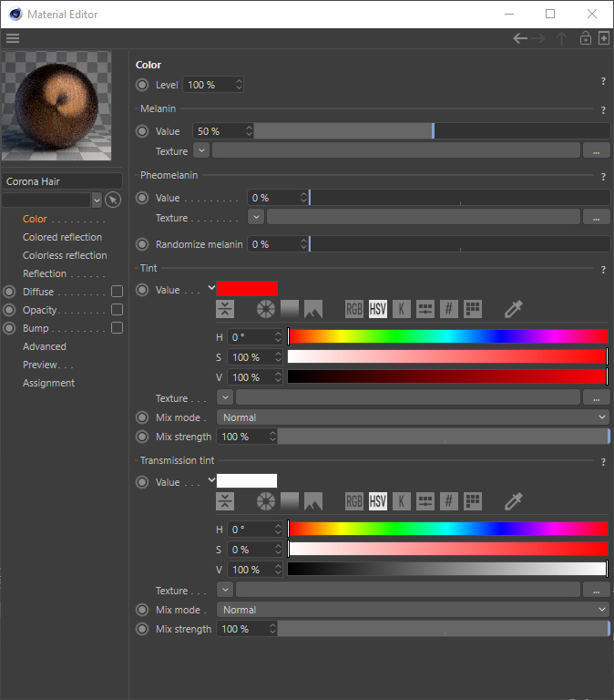
Task: Click the Transmission tint Texture browse button
Action: click(596, 591)
